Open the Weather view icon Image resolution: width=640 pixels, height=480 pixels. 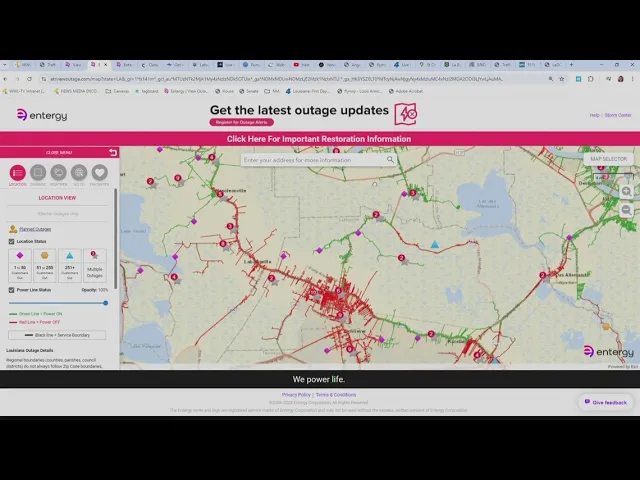coord(58,173)
